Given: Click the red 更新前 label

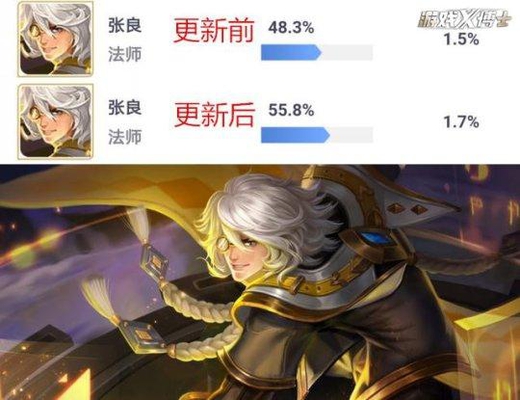Looking at the screenshot, I should point(214,31).
